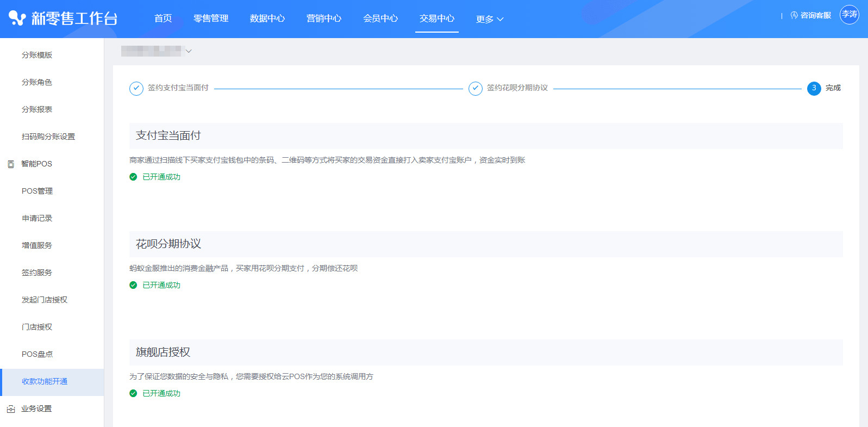Click the 签约花呗分期协议 step label

click(x=517, y=88)
